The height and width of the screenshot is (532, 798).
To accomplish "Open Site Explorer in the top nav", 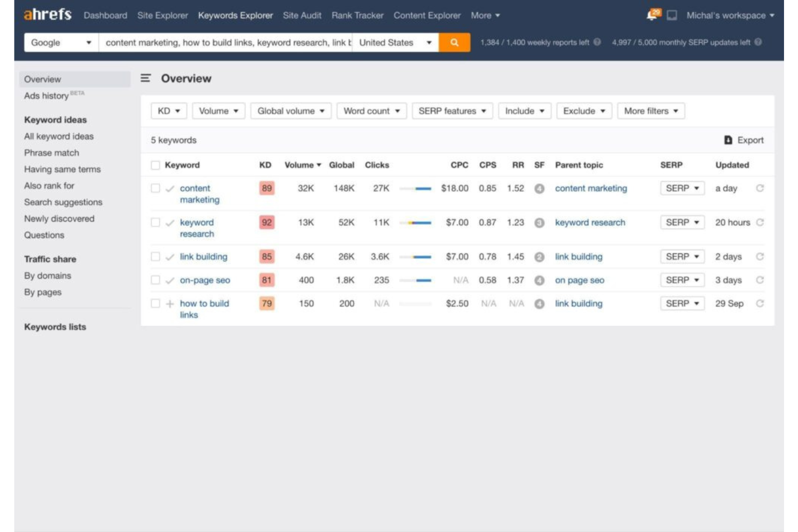I will click(x=162, y=15).
